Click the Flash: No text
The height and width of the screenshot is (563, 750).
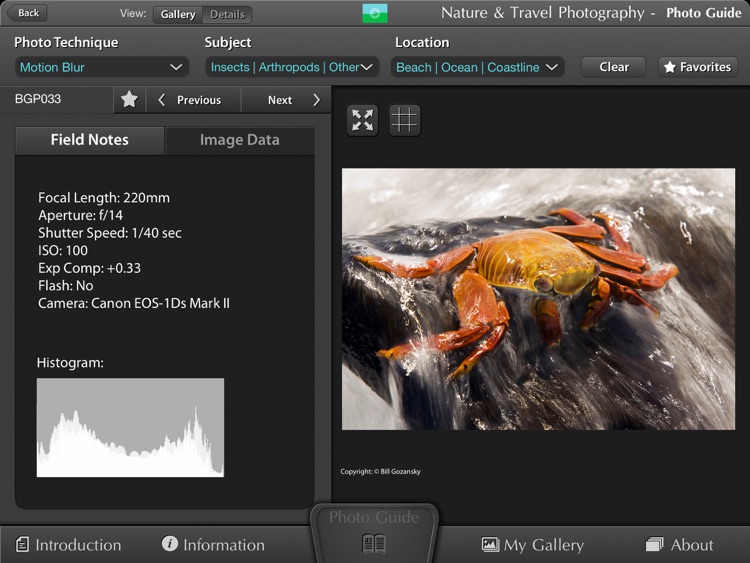(x=66, y=286)
